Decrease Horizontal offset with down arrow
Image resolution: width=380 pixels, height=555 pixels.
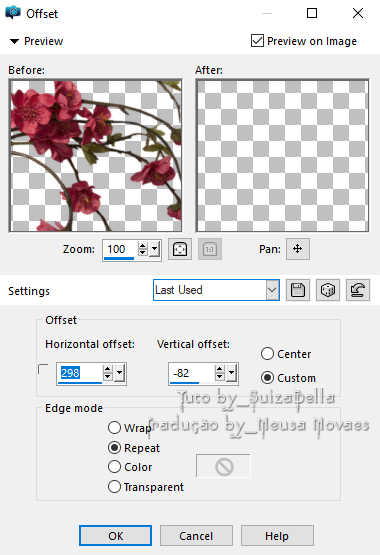click(x=108, y=377)
